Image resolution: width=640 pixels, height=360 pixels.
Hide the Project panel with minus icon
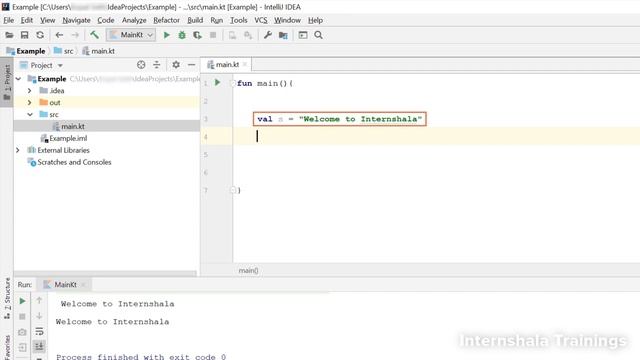point(191,65)
